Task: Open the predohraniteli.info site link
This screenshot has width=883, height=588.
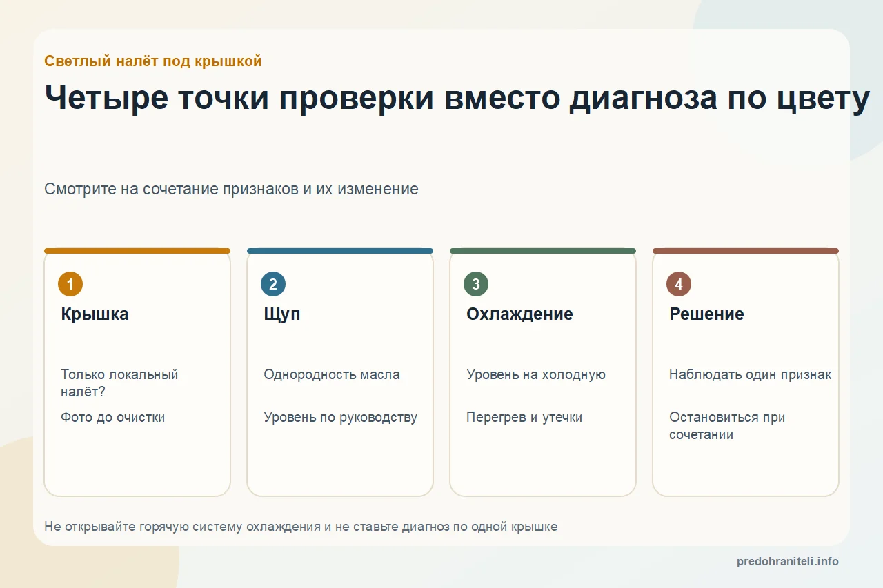Action: (788, 561)
